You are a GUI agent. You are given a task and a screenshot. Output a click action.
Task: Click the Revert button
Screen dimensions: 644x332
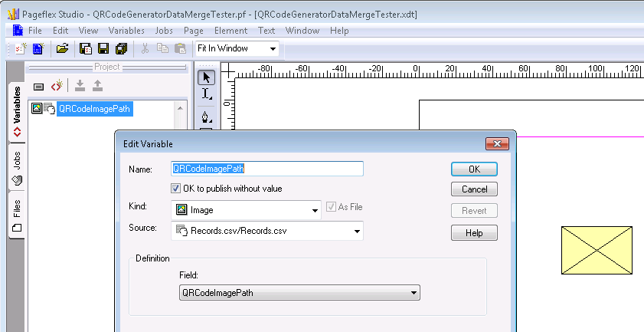(x=474, y=211)
